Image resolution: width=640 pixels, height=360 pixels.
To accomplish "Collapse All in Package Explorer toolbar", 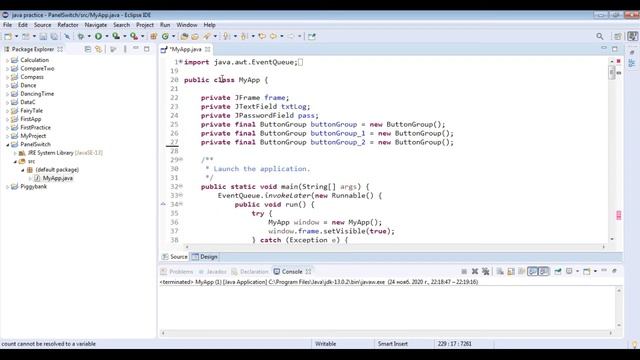I will (88, 49).
